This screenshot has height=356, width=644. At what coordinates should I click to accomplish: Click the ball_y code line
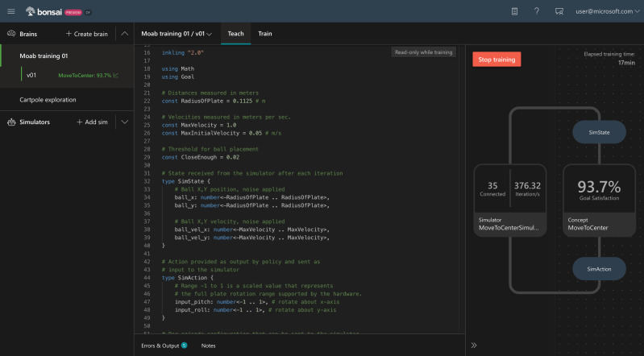coord(252,205)
